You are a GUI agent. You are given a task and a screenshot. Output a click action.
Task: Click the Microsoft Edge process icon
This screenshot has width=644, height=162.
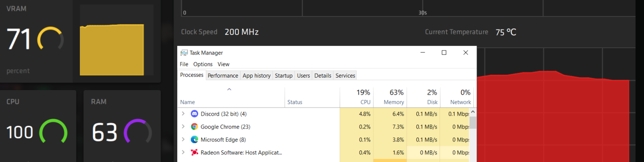click(x=194, y=140)
